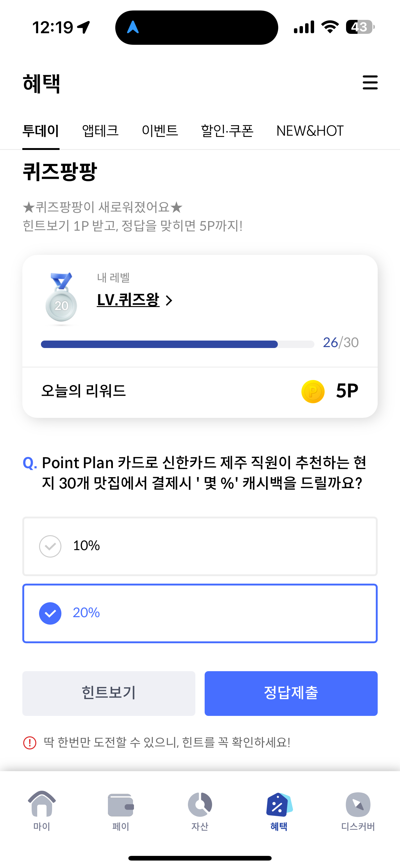Click the 힌트보기 hint button
Screen dimensions: 400x868
tap(109, 694)
